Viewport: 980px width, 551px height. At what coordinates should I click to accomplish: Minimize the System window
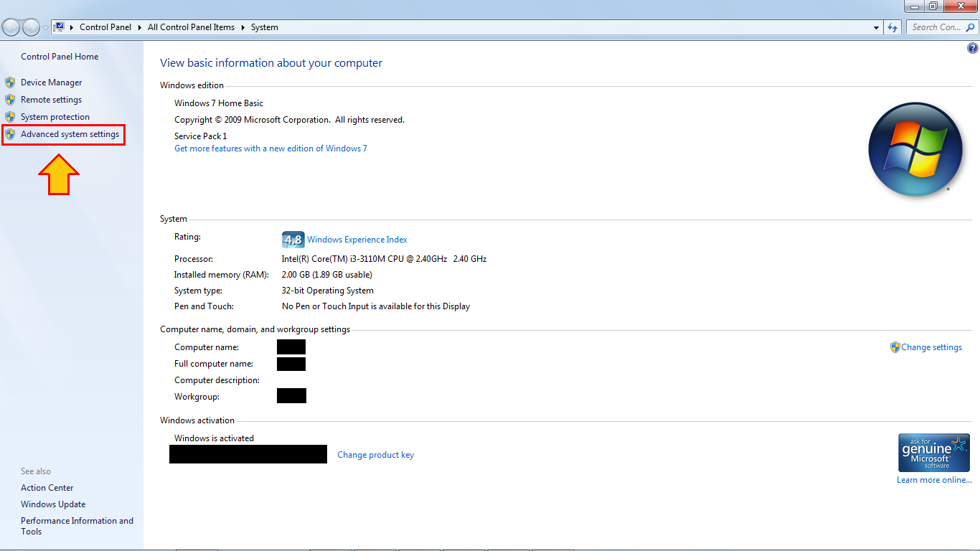coord(913,6)
